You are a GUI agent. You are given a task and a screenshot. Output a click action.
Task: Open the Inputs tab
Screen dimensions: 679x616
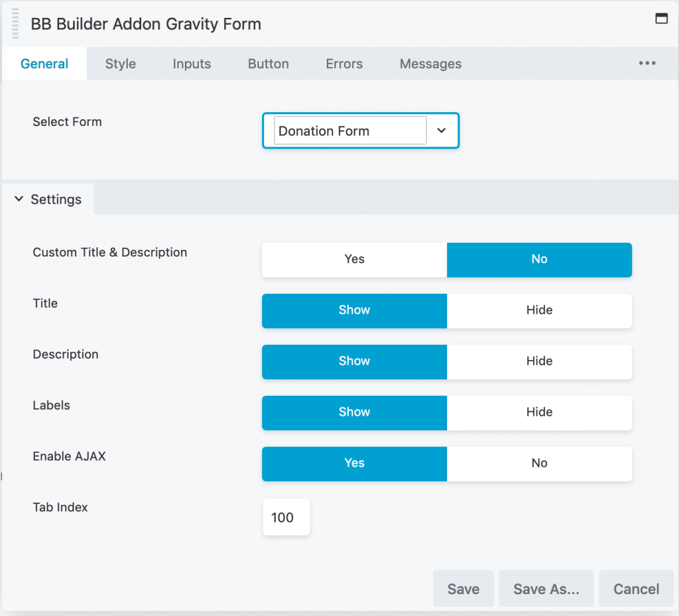[x=192, y=64]
